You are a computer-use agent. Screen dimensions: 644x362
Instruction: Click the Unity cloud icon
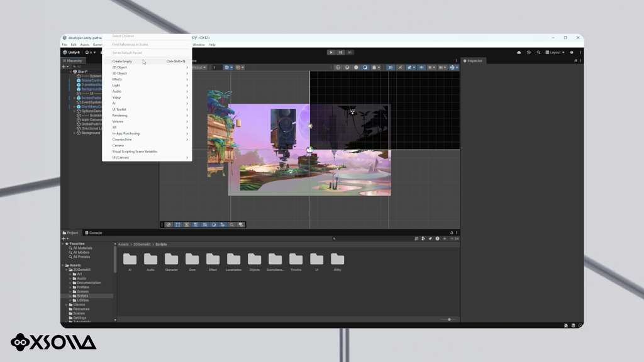519,53
